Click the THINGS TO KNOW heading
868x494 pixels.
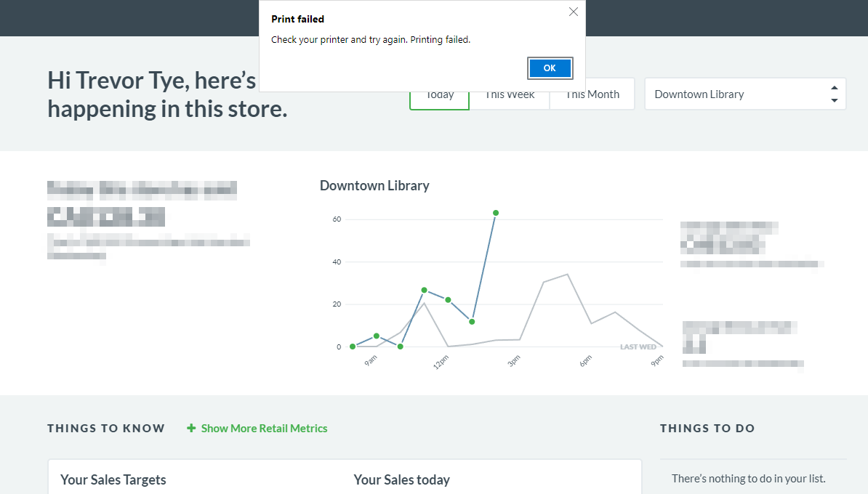pos(105,428)
